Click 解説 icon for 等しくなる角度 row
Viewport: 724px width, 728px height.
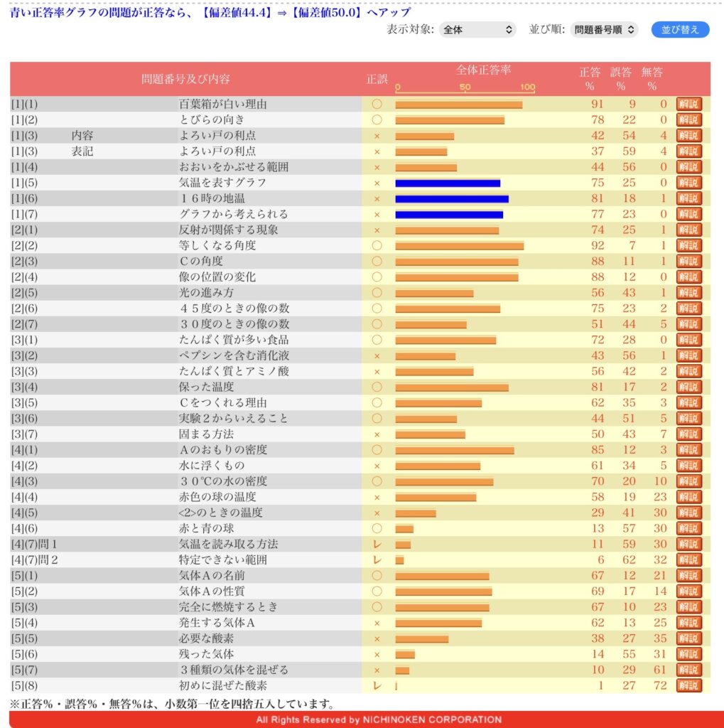pos(688,245)
